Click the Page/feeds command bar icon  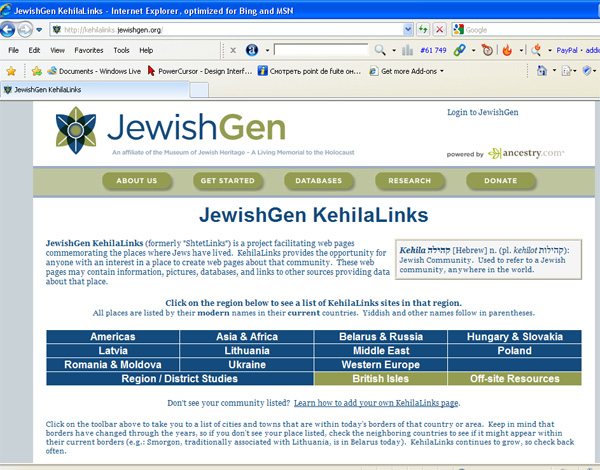[567, 71]
